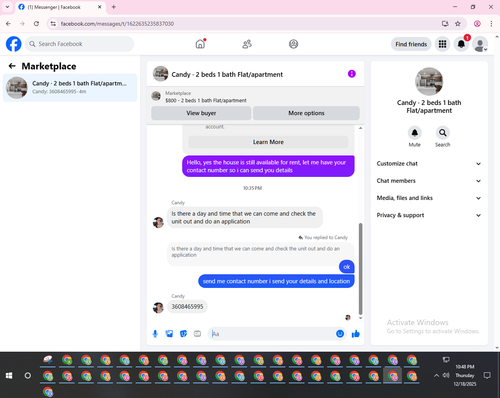
Task: Click the Facebook logo
Action: [x=14, y=44]
